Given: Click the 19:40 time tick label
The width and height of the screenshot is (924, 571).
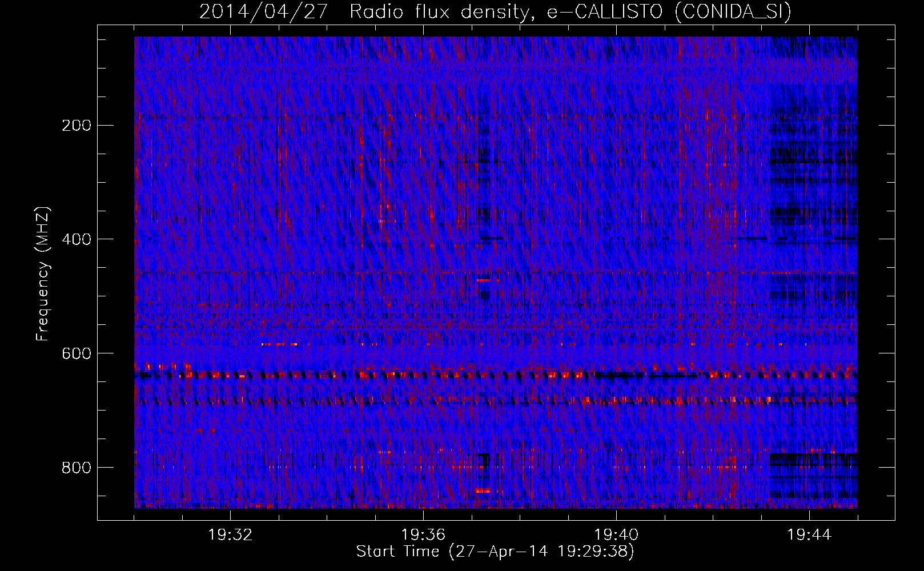Looking at the screenshot, I should 616,535.
